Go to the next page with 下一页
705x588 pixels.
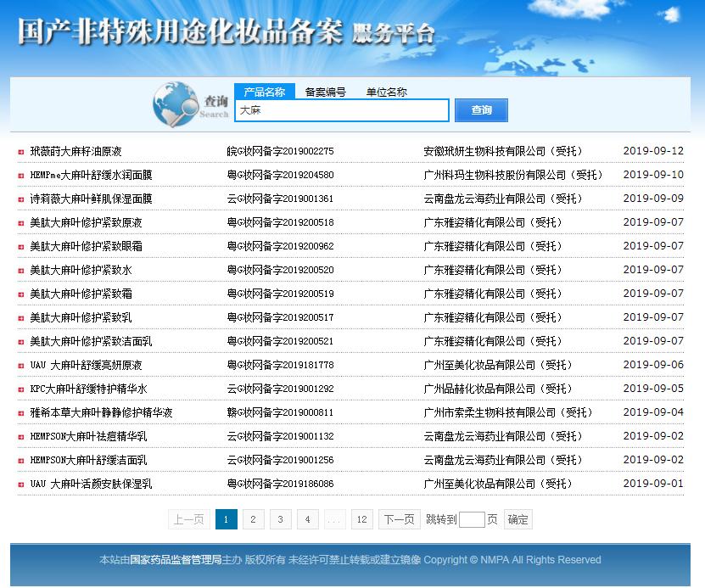click(x=399, y=518)
